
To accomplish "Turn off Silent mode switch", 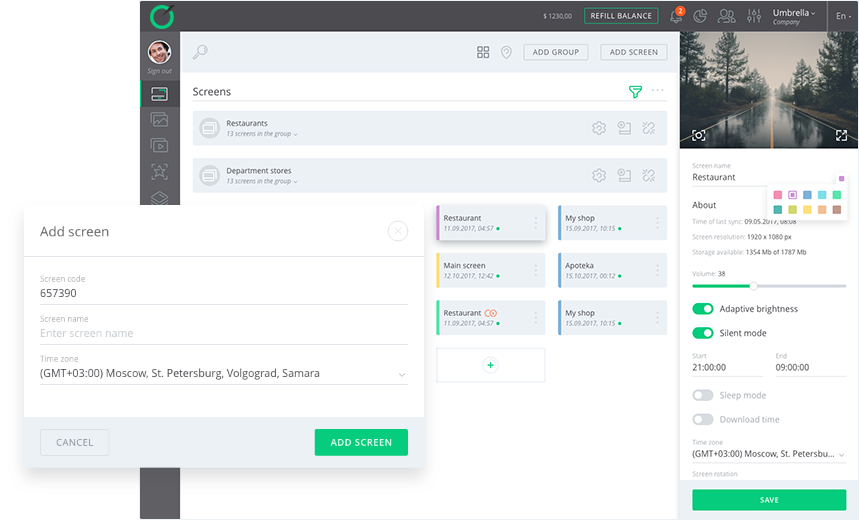I will 703,333.
